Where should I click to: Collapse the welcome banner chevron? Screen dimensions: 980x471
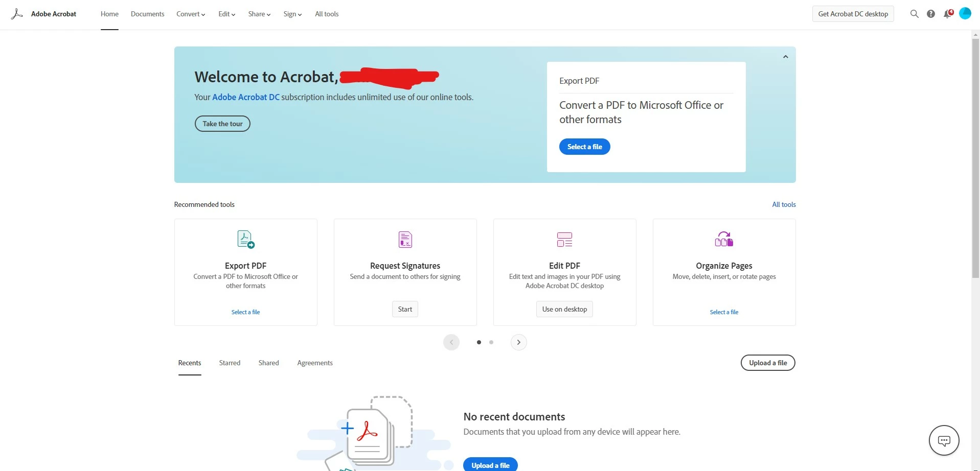[x=786, y=57]
